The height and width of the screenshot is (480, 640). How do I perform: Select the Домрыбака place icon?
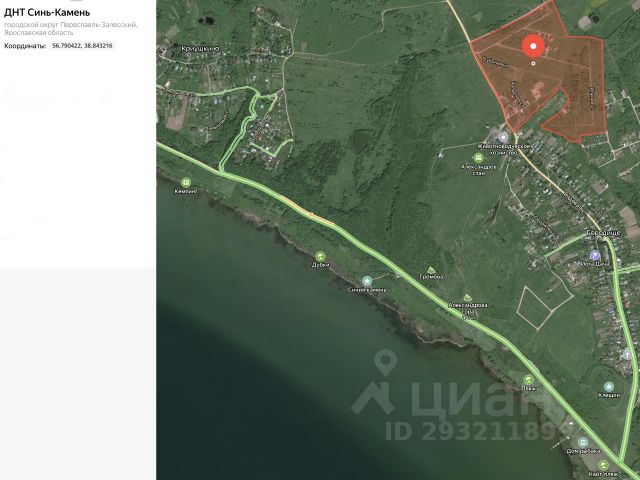[x=581, y=441]
